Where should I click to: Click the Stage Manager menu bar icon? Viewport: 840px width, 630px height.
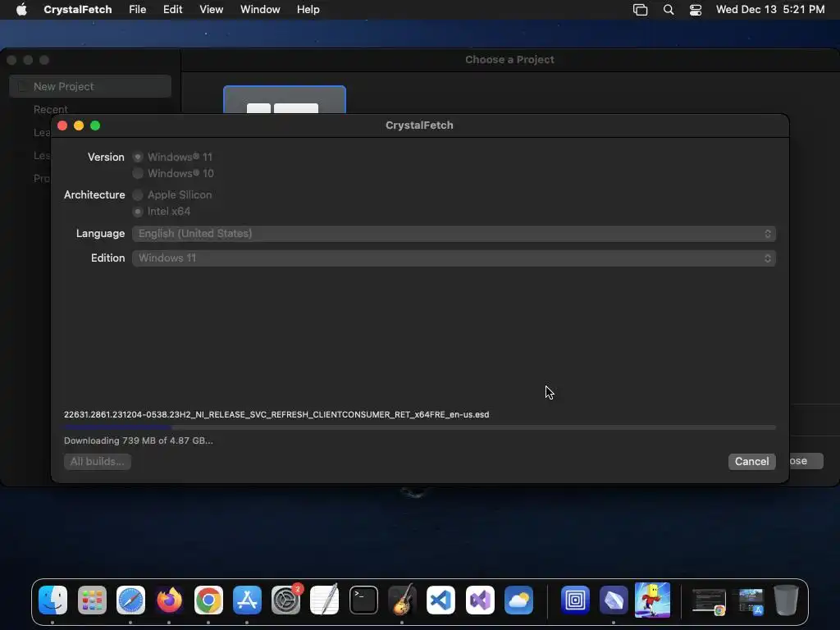coord(640,10)
